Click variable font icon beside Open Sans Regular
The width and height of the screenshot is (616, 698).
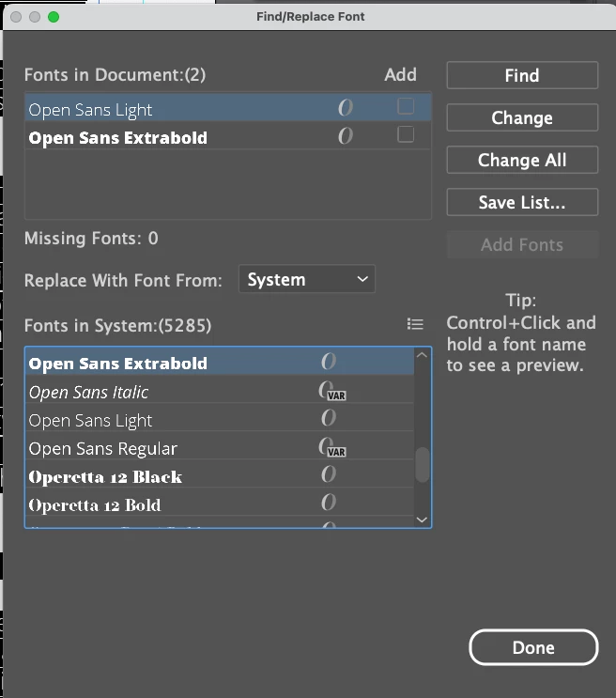pyautogui.click(x=332, y=447)
